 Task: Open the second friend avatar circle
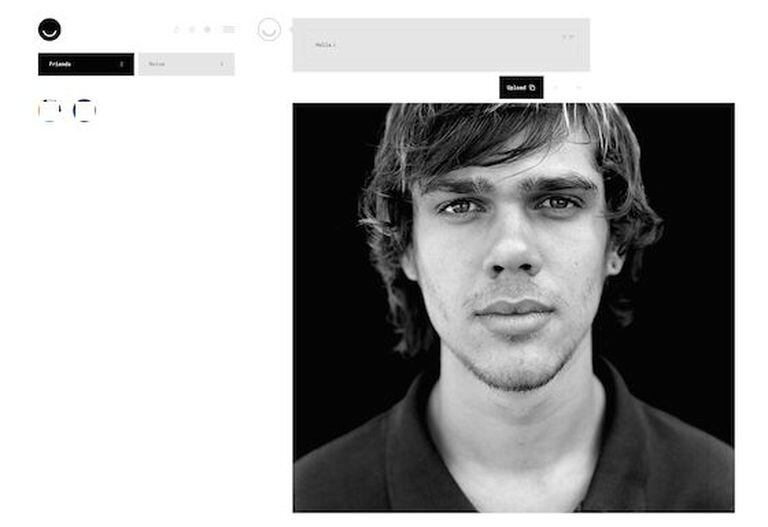coord(84,110)
